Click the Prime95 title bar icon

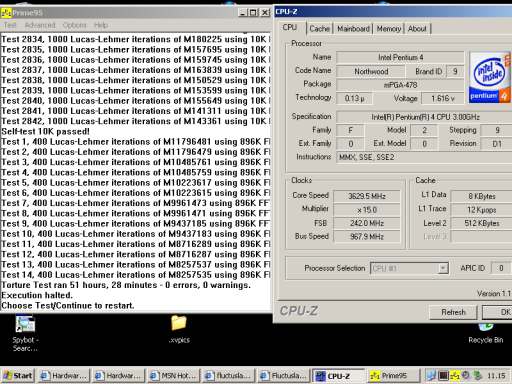6,13
